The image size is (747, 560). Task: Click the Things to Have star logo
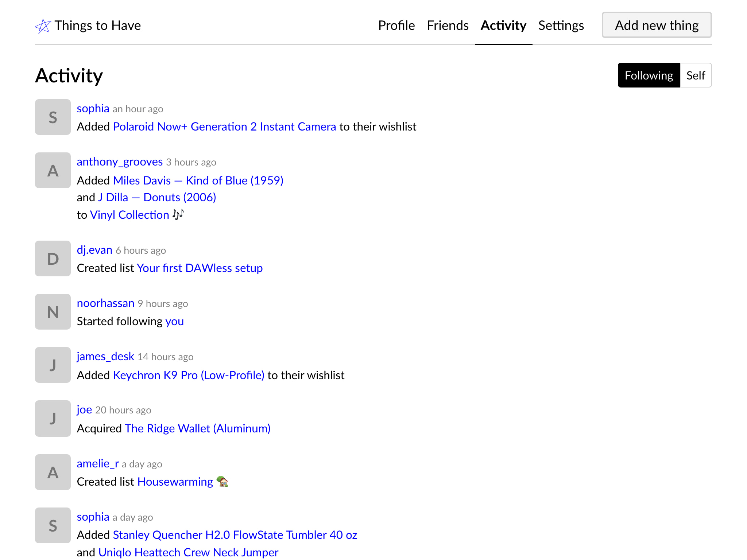coord(43,26)
